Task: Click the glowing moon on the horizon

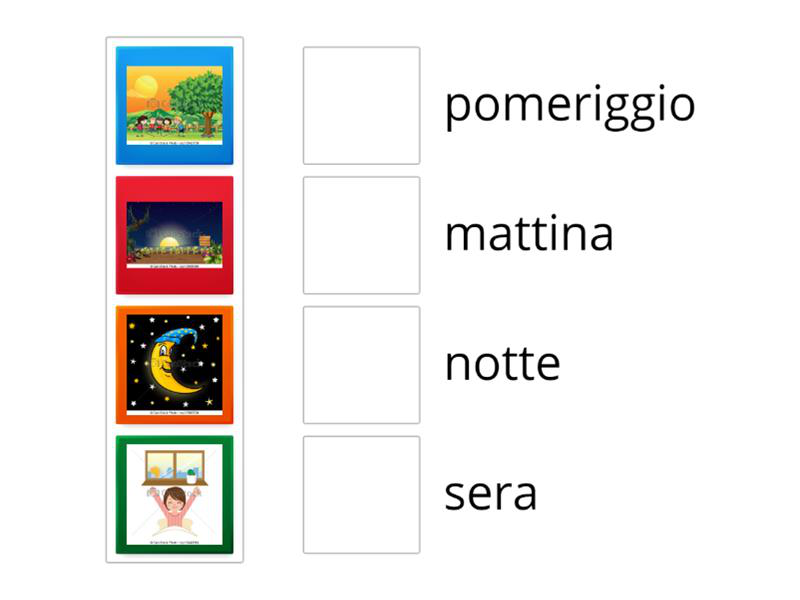Action: 169,243
